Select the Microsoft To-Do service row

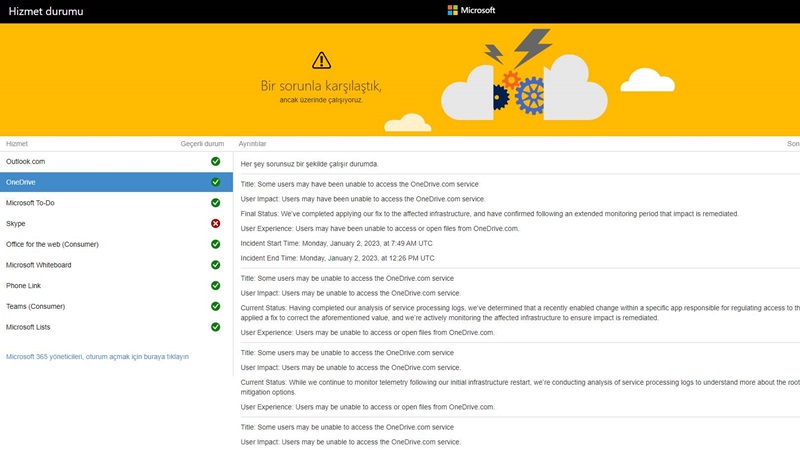point(116,203)
